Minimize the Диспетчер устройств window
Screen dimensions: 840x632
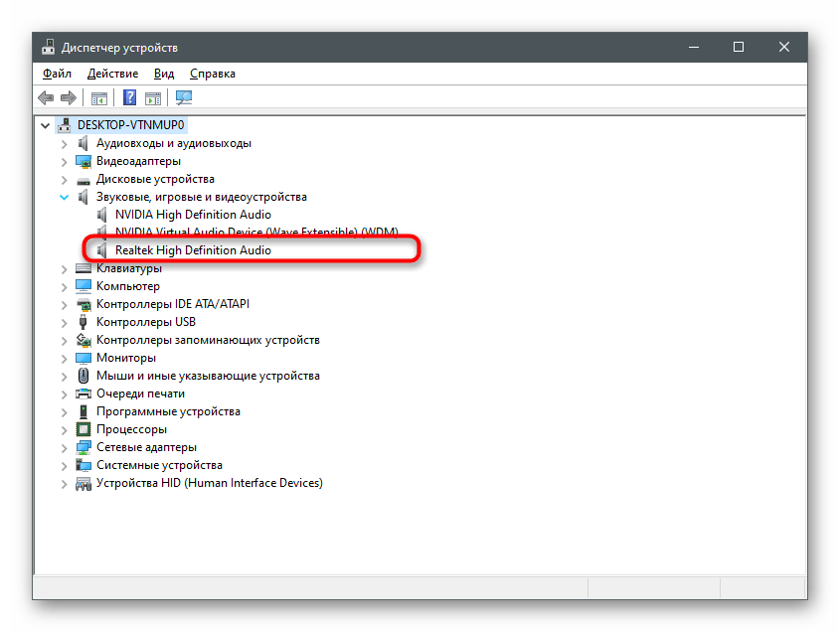click(694, 47)
